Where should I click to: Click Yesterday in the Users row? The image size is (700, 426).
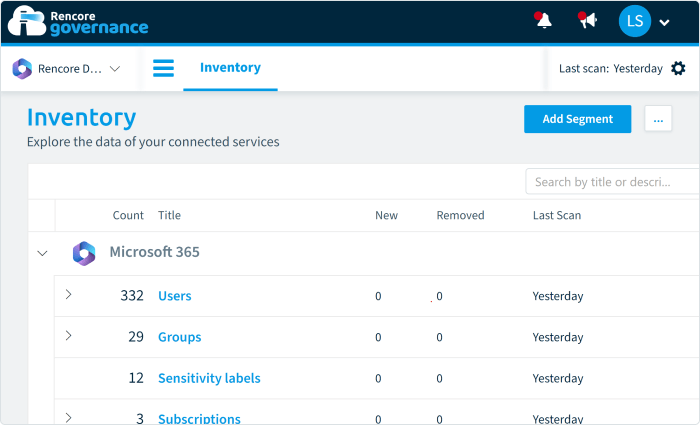tap(558, 296)
